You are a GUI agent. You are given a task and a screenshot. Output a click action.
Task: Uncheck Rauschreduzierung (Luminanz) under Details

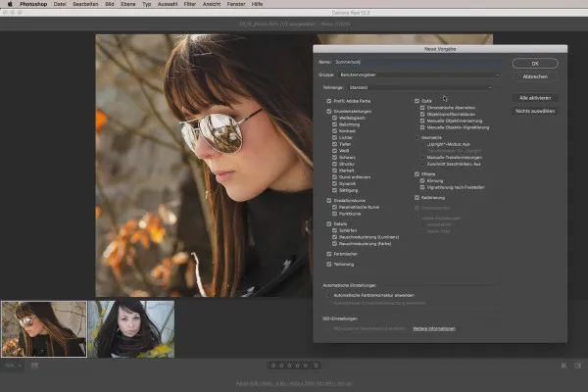pos(334,236)
